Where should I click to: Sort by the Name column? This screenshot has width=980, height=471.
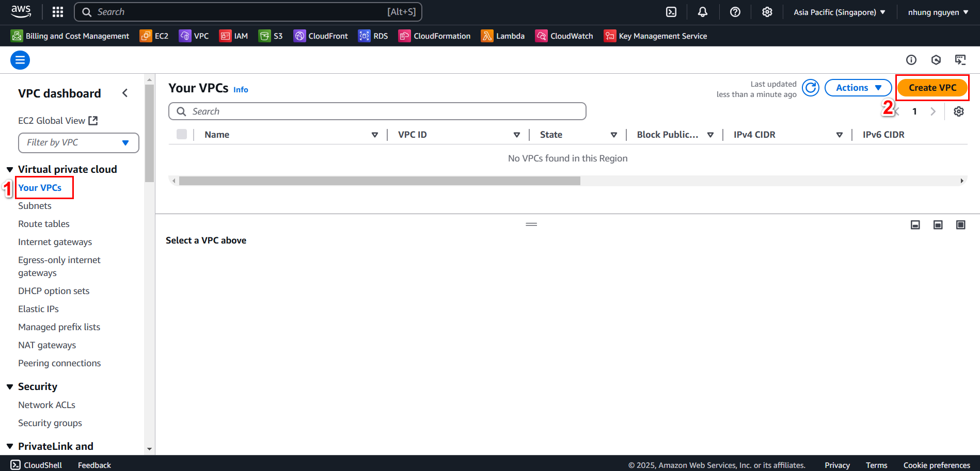(374, 135)
